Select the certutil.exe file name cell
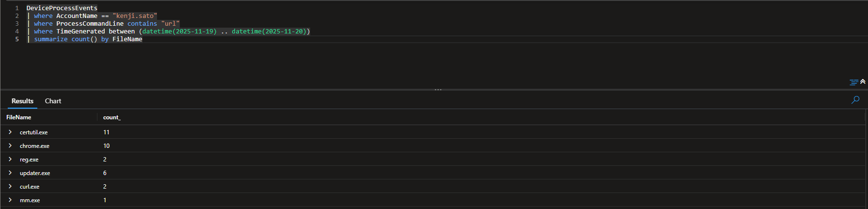This screenshot has width=868, height=209. (x=34, y=132)
